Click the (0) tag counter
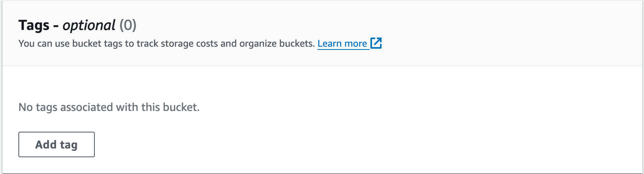644x174 pixels. point(128,25)
